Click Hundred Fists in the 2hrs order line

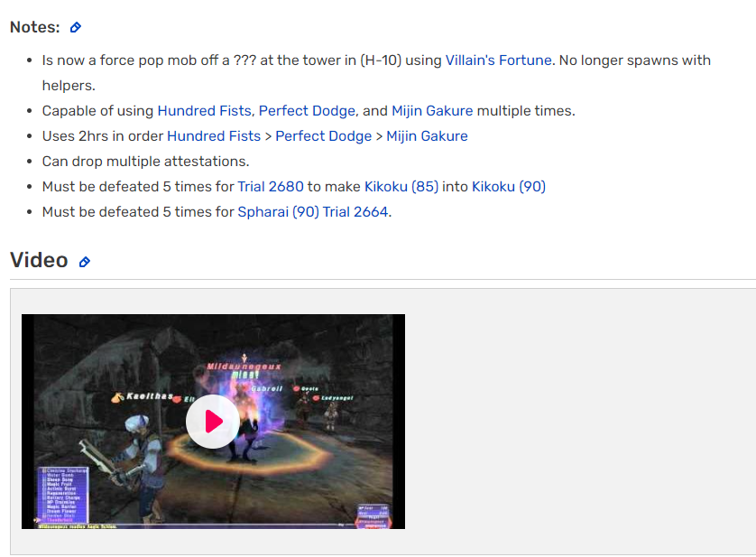point(214,136)
